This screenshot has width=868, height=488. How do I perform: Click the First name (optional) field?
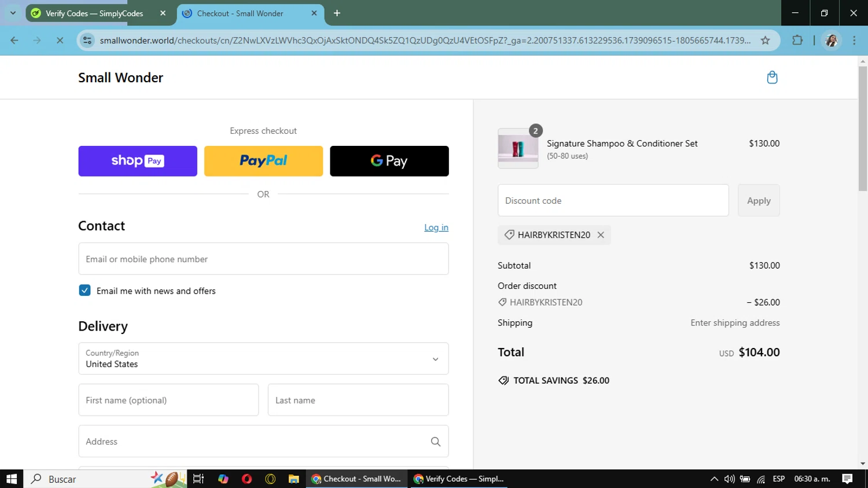pos(168,400)
